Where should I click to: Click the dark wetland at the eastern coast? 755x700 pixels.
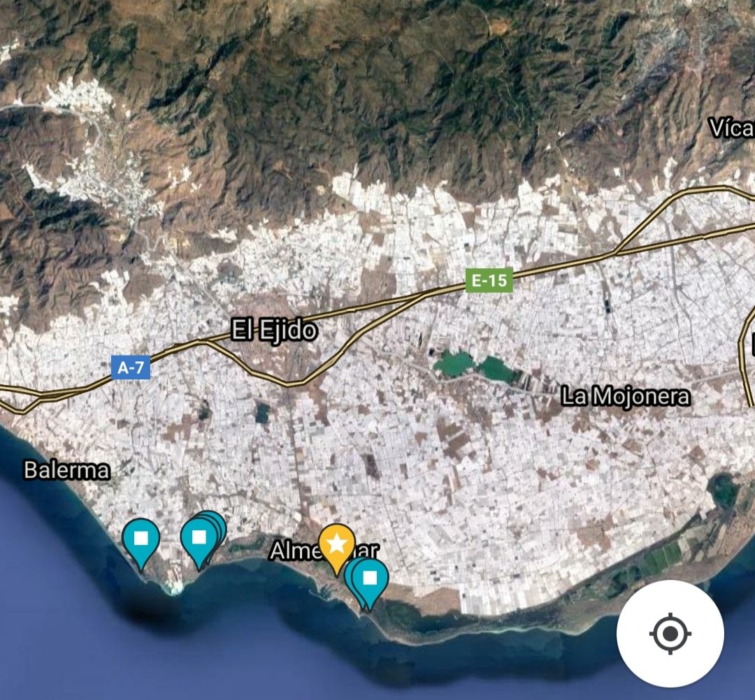tap(723, 492)
